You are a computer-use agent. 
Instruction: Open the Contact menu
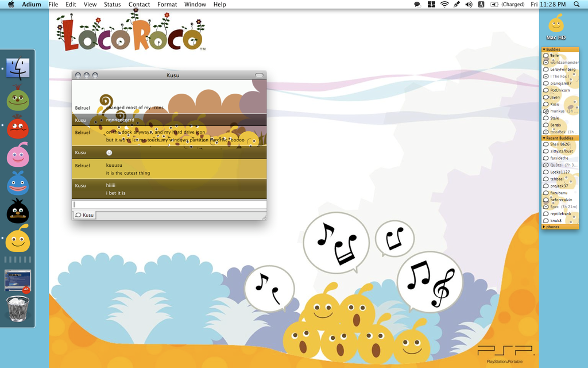[x=139, y=5]
